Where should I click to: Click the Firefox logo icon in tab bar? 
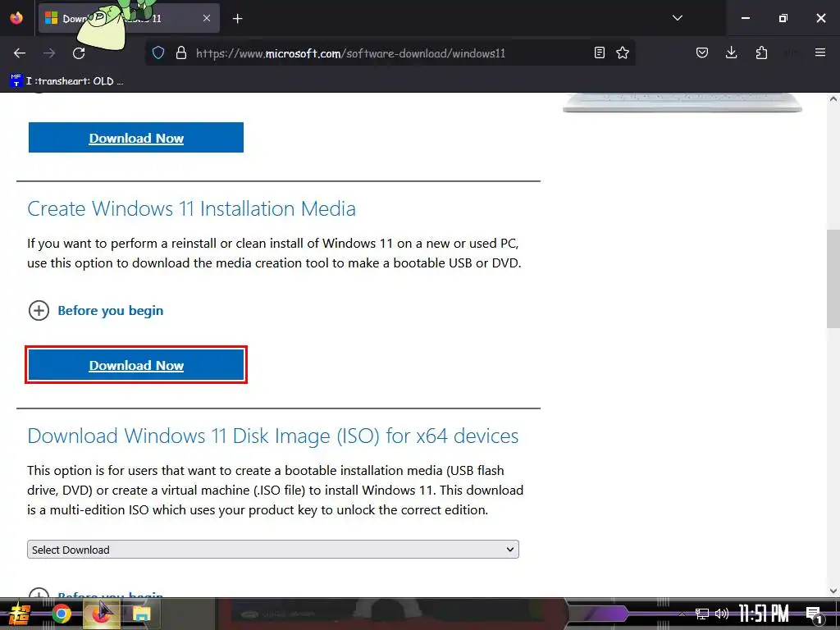pos(16,18)
